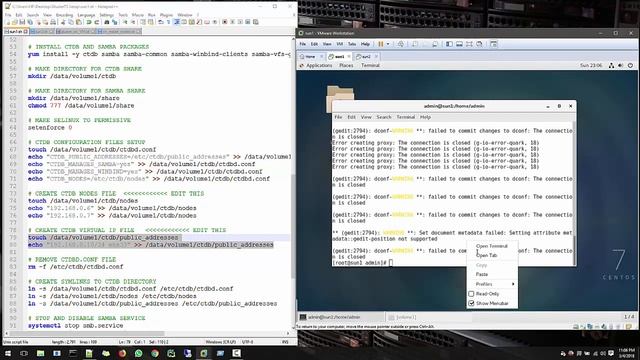Click the Print icon in Notepad++ toolbar
The height and width of the screenshot is (360, 640).
tap(53, 22)
